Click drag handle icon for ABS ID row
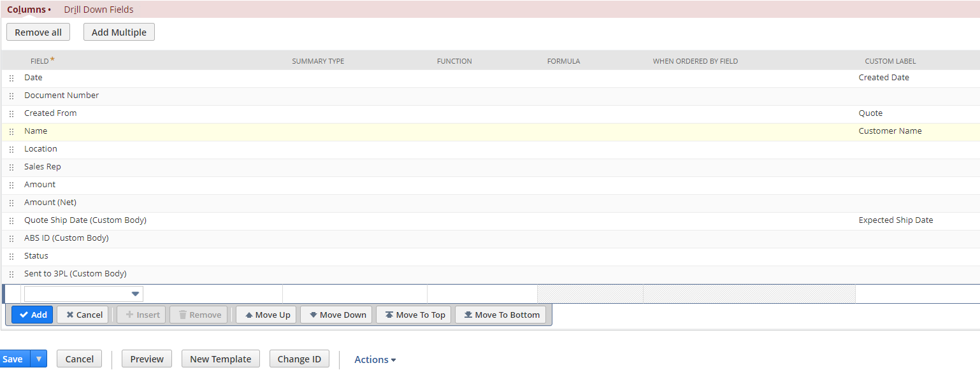980x370 pixels. pos(11,239)
